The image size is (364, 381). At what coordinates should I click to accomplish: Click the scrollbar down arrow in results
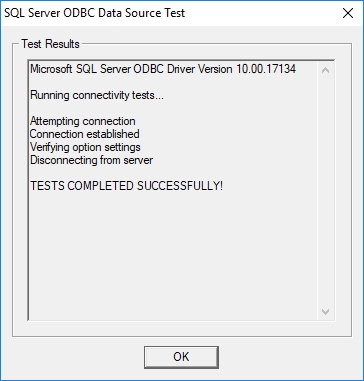pyautogui.click(x=325, y=312)
